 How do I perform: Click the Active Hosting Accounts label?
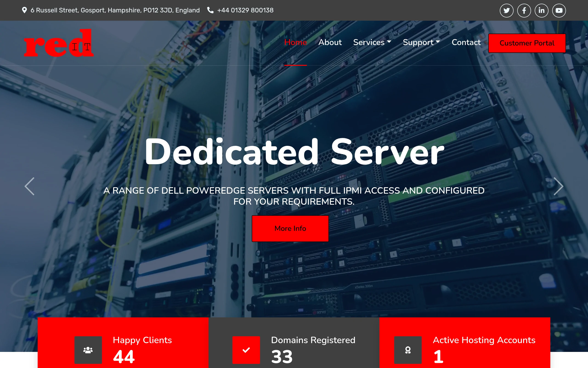[x=484, y=340]
